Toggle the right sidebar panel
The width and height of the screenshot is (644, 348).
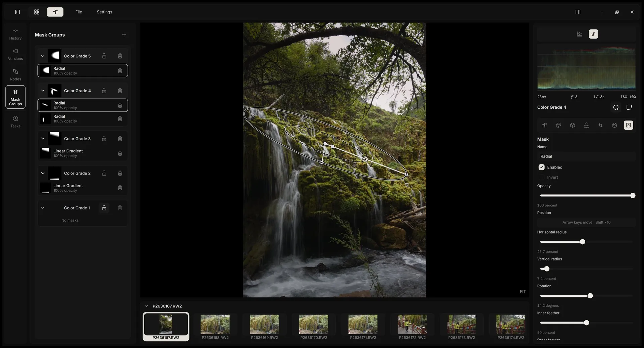tap(578, 12)
